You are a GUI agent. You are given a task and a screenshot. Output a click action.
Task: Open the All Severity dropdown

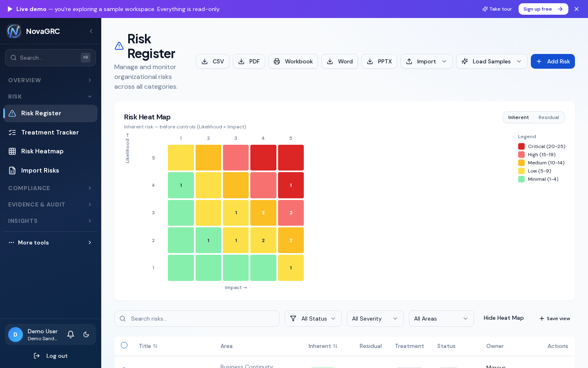click(x=375, y=319)
